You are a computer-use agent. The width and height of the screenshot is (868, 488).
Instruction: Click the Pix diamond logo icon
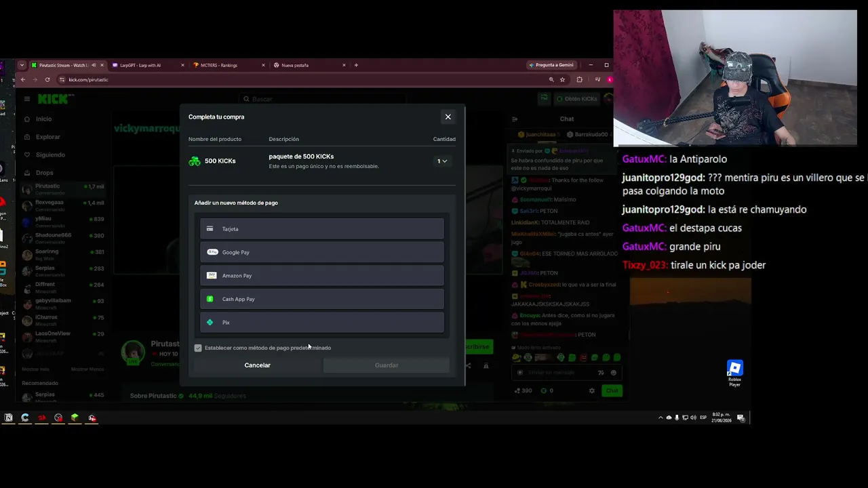[x=210, y=323]
